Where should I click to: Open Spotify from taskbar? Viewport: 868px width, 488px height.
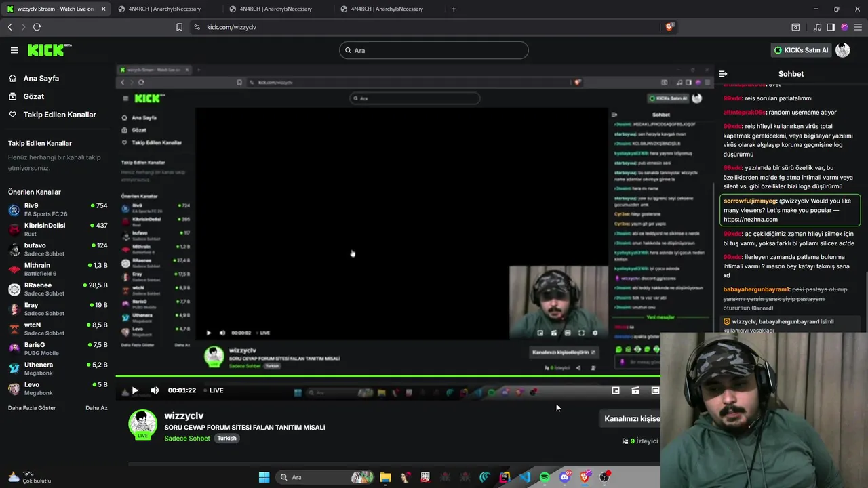[x=545, y=477]
